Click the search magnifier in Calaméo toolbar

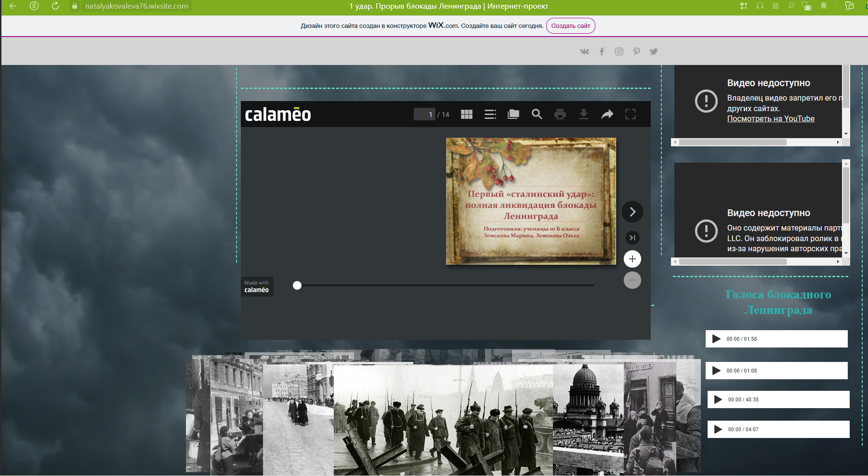[x=537, y=114]
